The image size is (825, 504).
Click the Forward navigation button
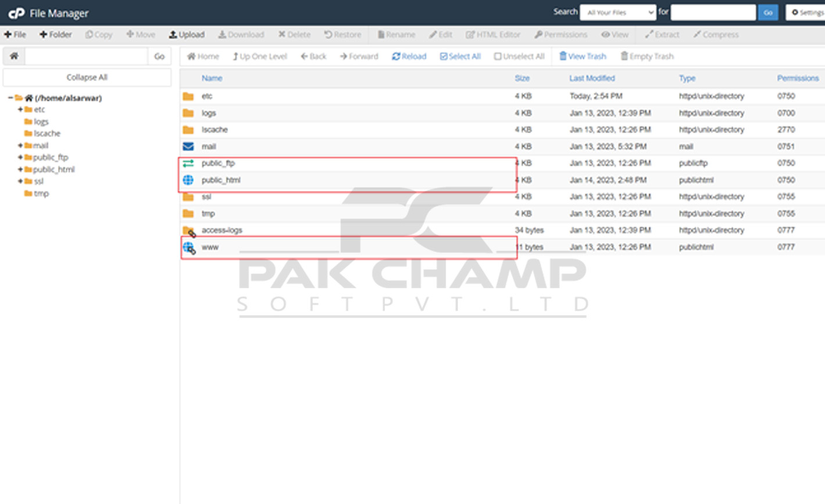tap(359, 56)
